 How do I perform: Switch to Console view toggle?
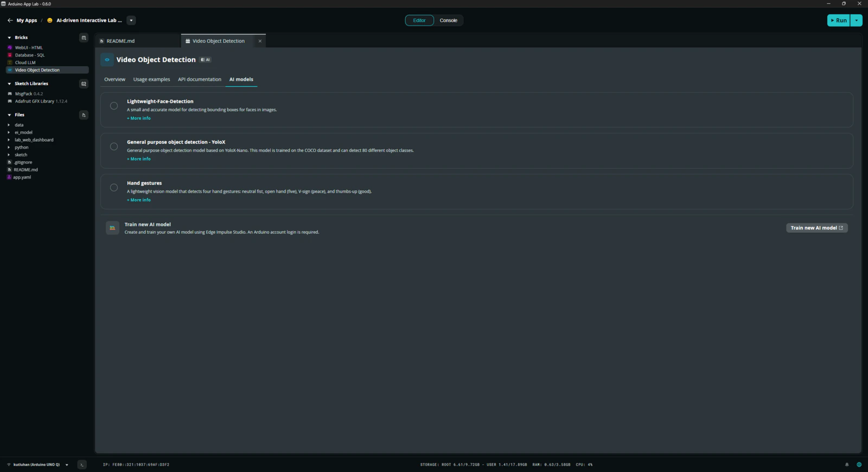pos(449,21)
